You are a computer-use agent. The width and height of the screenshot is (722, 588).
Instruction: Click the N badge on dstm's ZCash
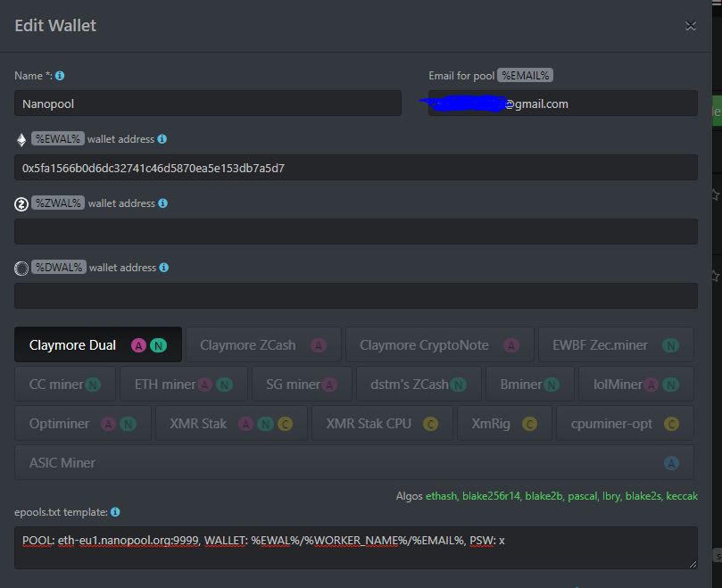[458, 385]
